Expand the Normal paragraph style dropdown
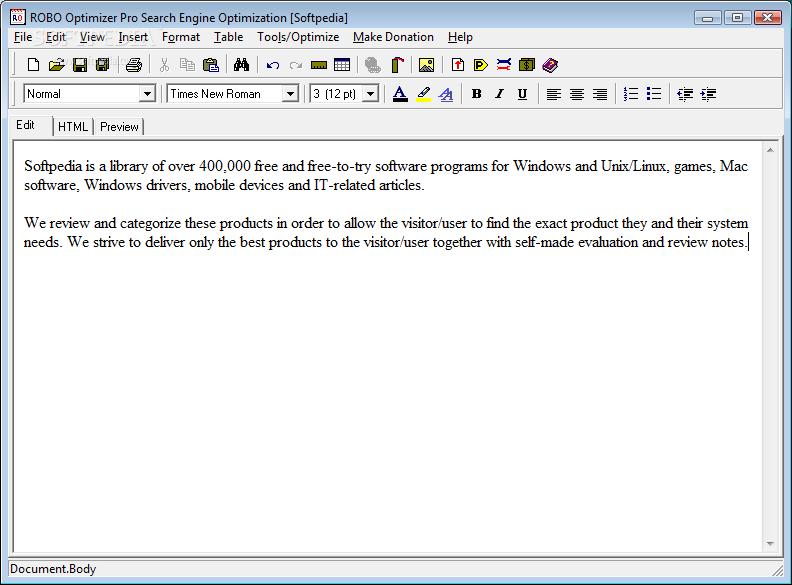The height and width of the screenshot is (585, 792). (147, 94)
